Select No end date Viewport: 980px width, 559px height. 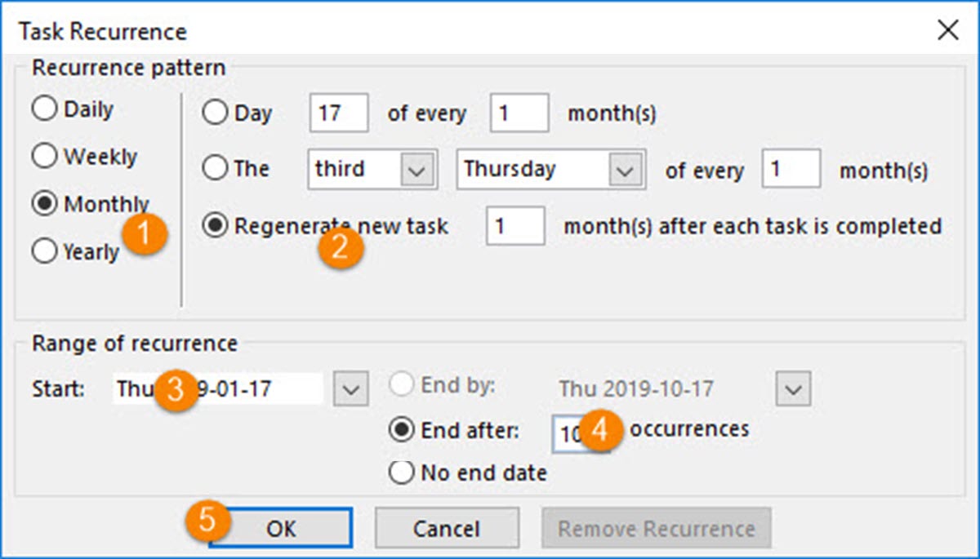402,472
